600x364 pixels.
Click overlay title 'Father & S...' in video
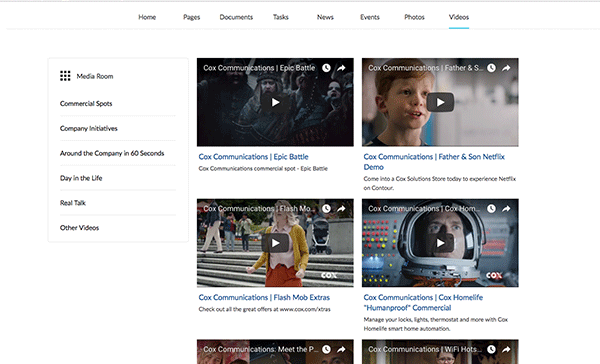pos(425,68)
